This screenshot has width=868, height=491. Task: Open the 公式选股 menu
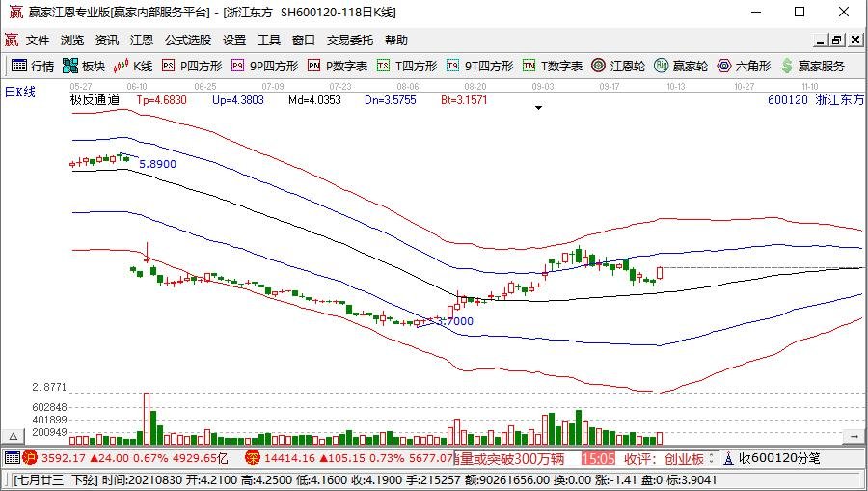tap(188, 40)
